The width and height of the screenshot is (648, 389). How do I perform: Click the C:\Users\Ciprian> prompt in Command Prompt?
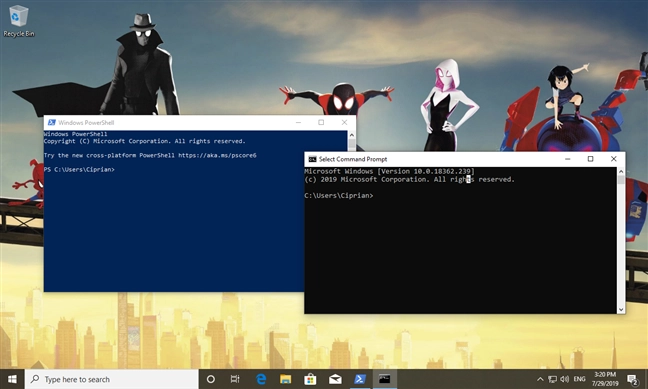click(339, 196)
